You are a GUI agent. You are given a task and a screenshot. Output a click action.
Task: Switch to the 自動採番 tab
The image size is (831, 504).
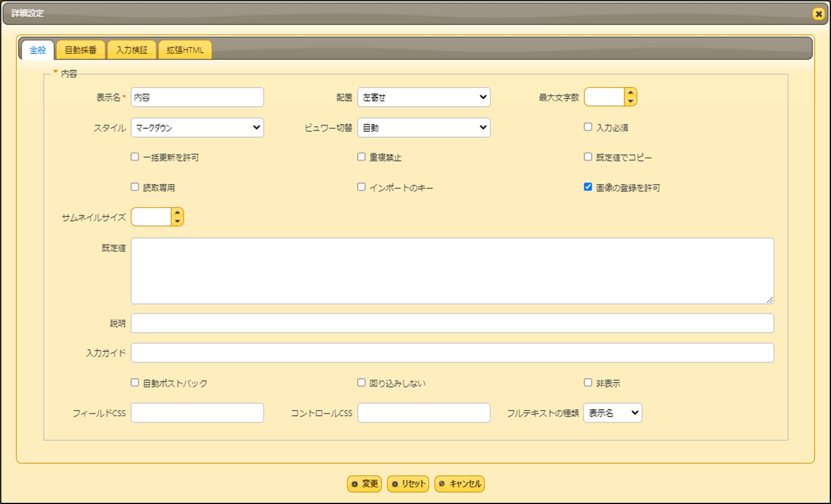pyautogui.click(x=81, y=50)
